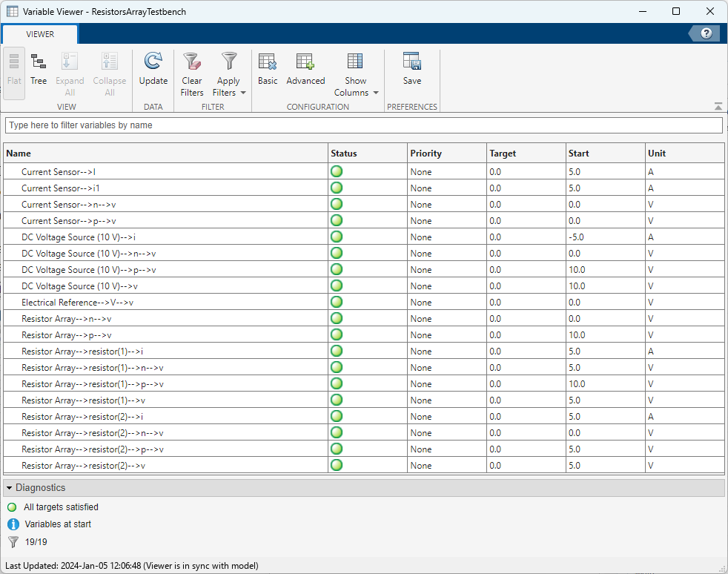Image resolution: width=728 pixels, height=574 pixels.
Task: Save the viewer preferences
Action: [x=412, y=71]
